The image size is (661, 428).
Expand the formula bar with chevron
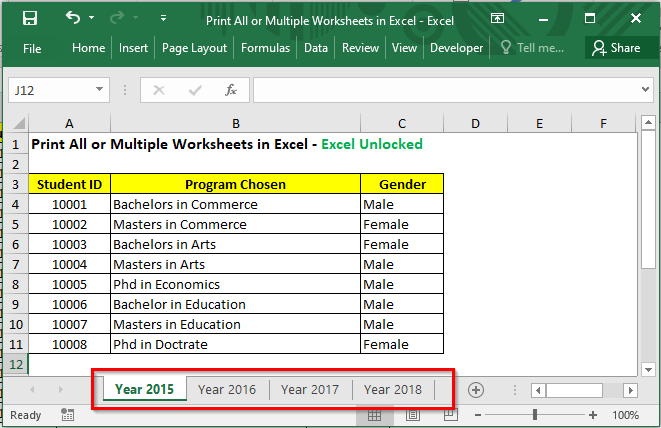645,89
